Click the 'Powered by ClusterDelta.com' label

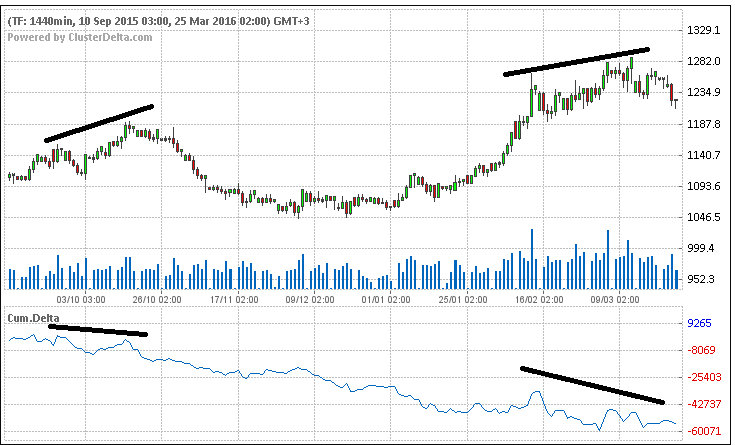tap(80, 38)
